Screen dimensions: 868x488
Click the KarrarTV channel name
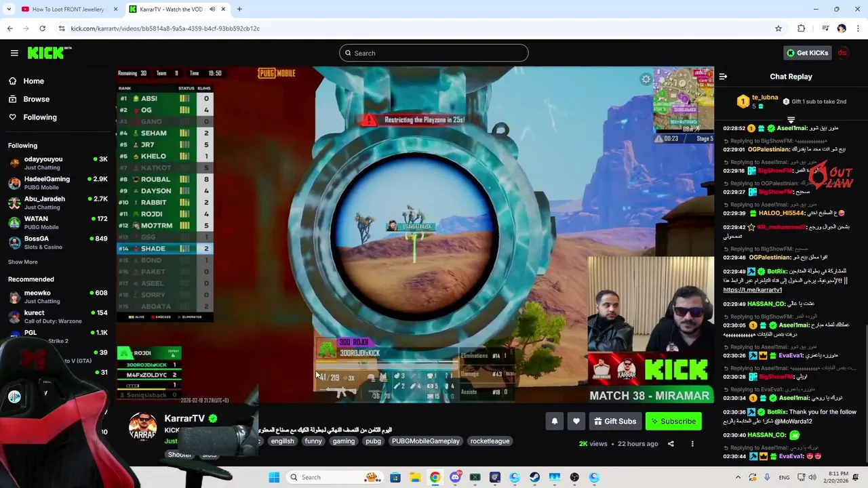[184, 418]
